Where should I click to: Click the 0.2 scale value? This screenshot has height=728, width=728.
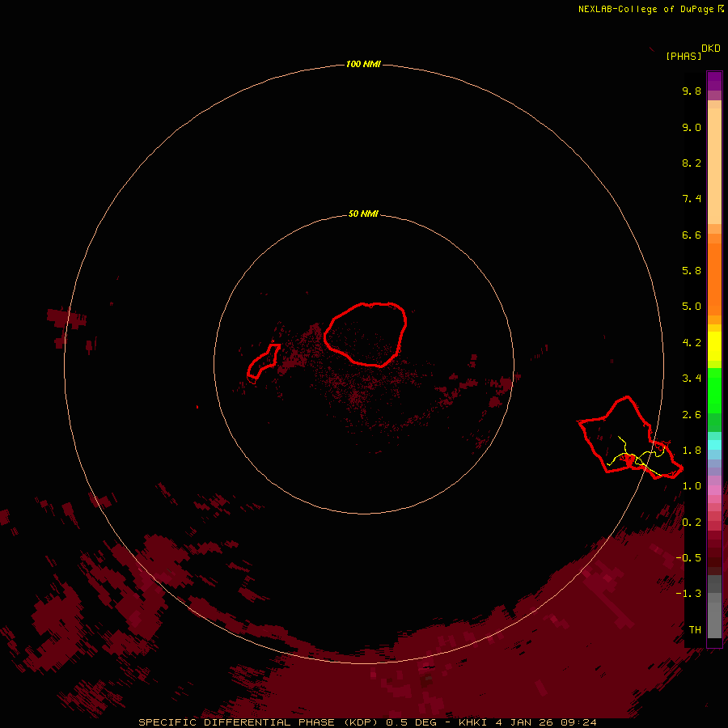click(x=692, y=523)
